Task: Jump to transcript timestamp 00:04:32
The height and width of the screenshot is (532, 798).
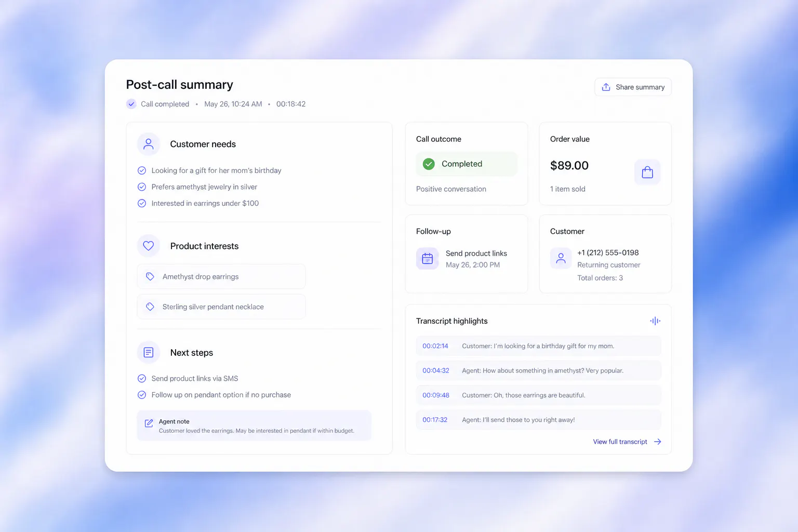Action: click(x=436, y=370)
